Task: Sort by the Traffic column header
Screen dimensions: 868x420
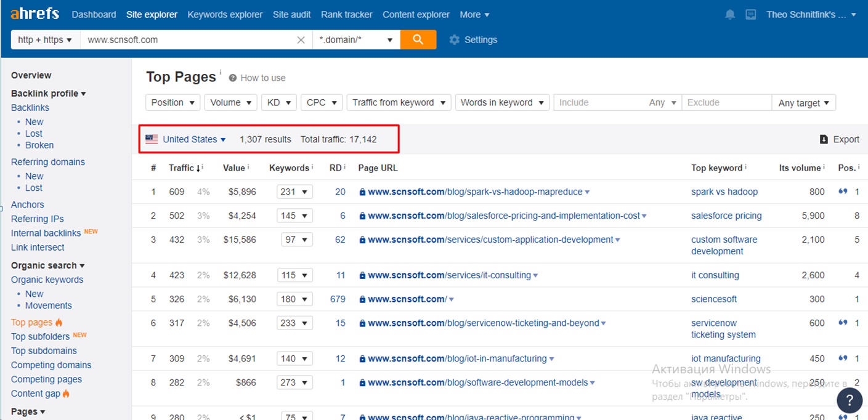Action: click(182, 168)
